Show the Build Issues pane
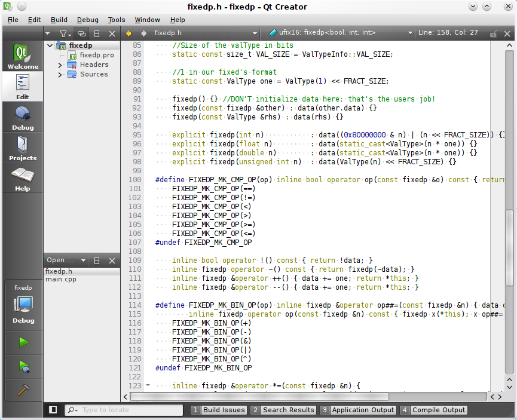This screenshot has width=517, height=420. pos(218,410)
